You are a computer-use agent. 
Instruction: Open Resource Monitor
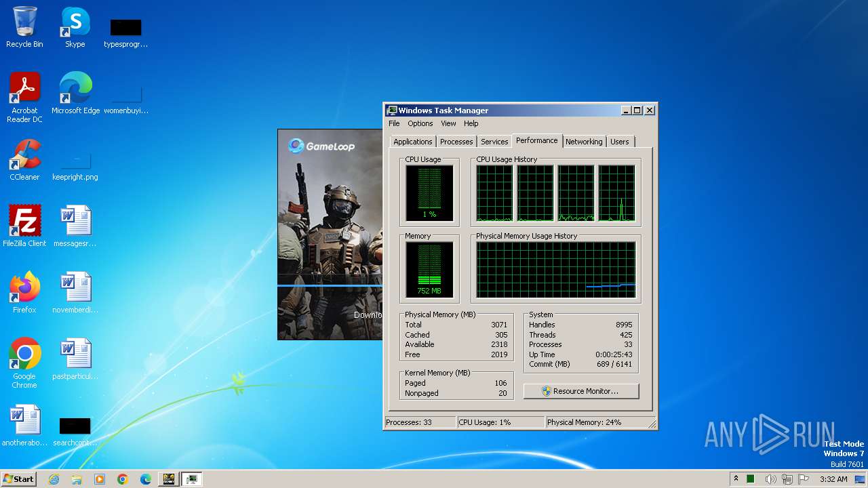click(x=581, y=391)
